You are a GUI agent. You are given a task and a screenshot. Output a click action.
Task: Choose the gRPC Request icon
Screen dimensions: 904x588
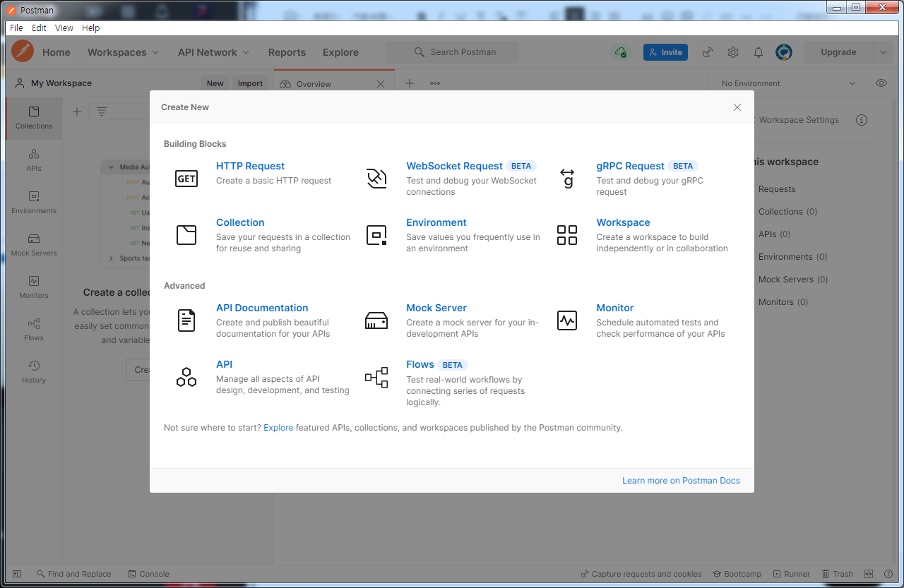(x=567, y=179)
